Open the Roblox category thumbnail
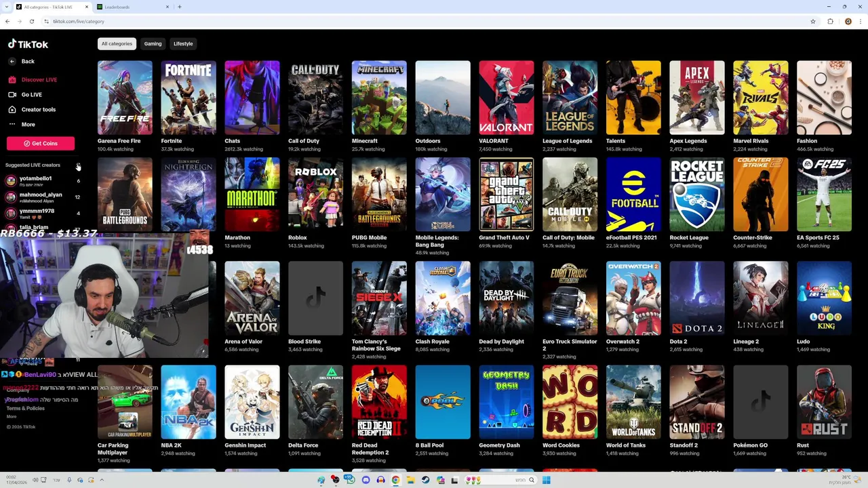The width and height of the screenshot is (868, 488). click(x=315, y=195)
